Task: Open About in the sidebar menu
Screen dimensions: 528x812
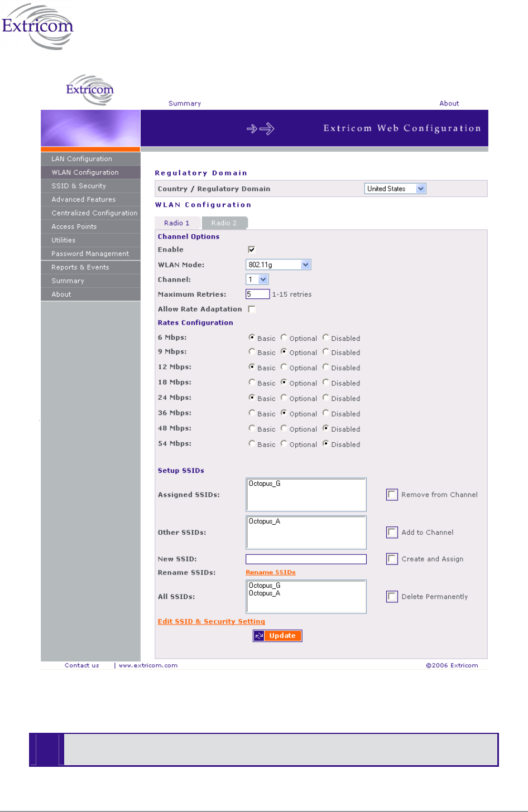Action: point(90,294)
